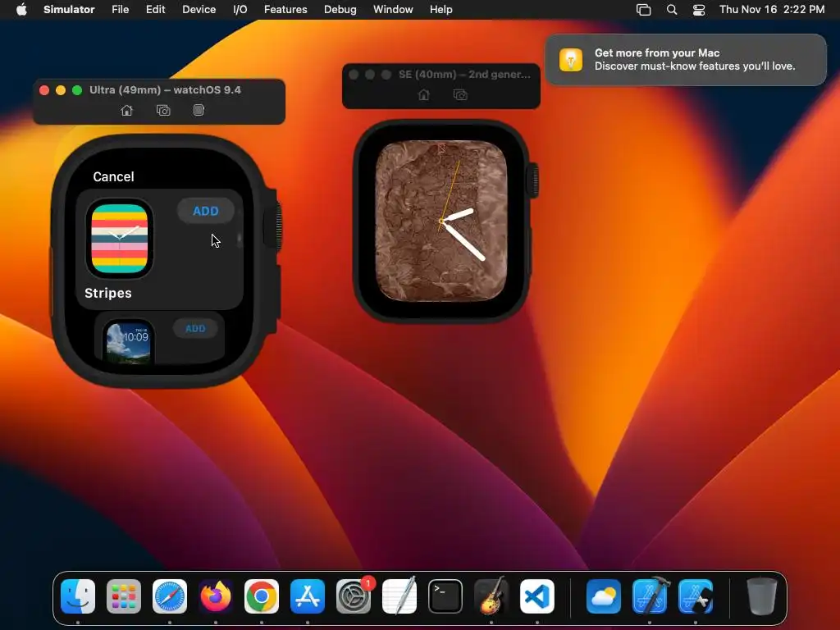Open Control Center in menu bar
This screenshot has height=630, width=840.
tap(699, 10)
